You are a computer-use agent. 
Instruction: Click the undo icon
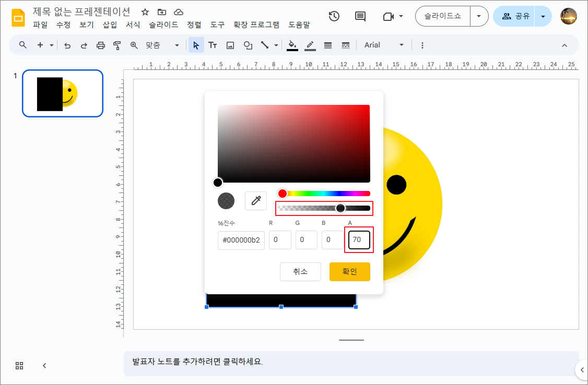67,45
